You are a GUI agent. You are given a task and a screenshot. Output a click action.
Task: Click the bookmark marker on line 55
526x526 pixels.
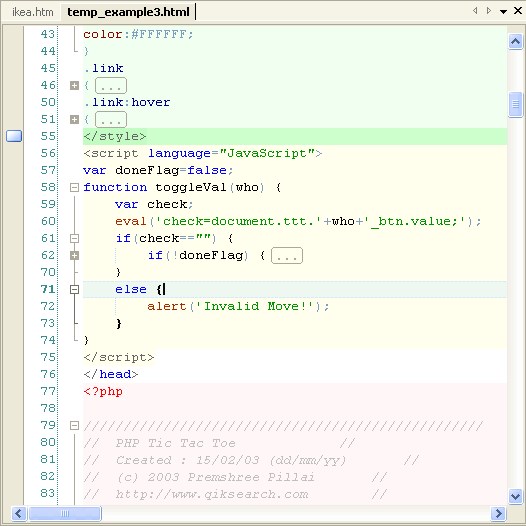tap(14, 136)
